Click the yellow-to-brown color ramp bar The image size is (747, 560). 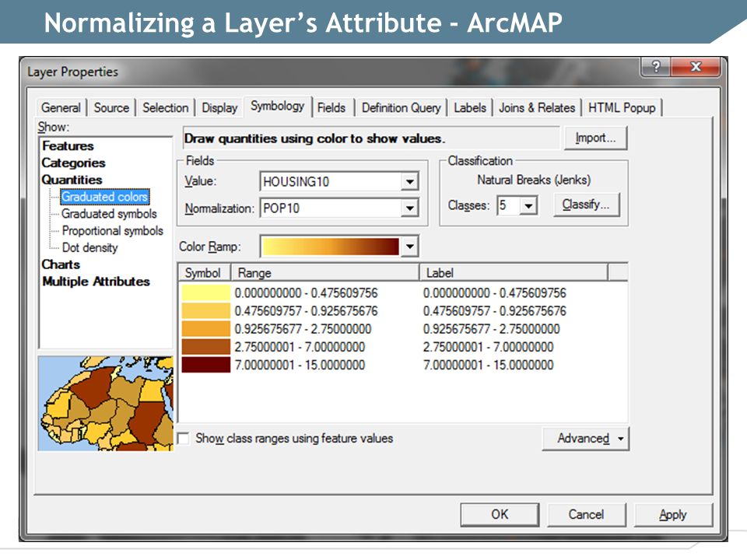coord(331,247)
